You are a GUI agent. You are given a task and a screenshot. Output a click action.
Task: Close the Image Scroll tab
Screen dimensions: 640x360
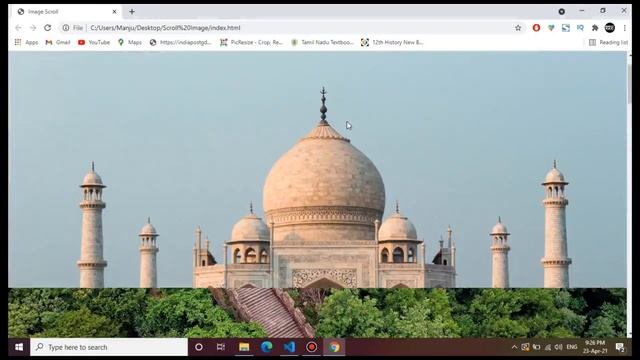pos(114,12)
